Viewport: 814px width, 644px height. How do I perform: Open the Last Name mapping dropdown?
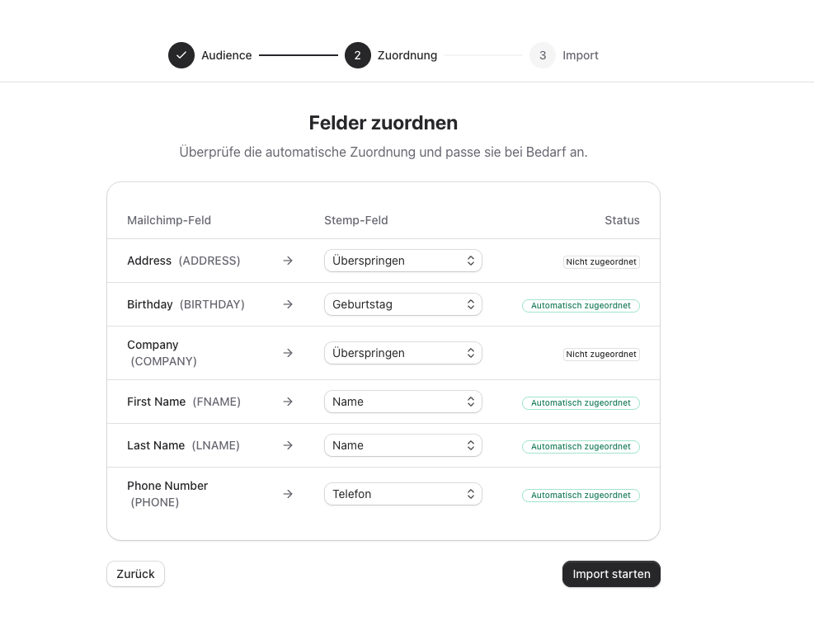coord(402,445)
